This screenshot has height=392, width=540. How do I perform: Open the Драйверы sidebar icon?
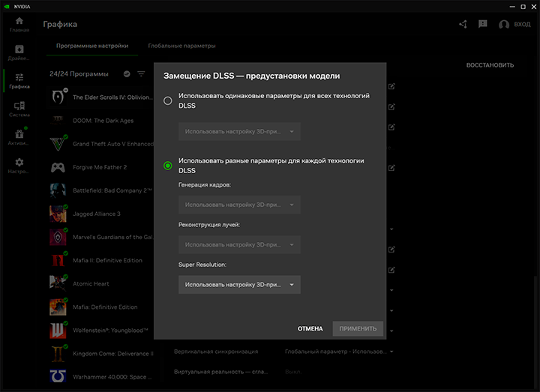click(19, 49)
